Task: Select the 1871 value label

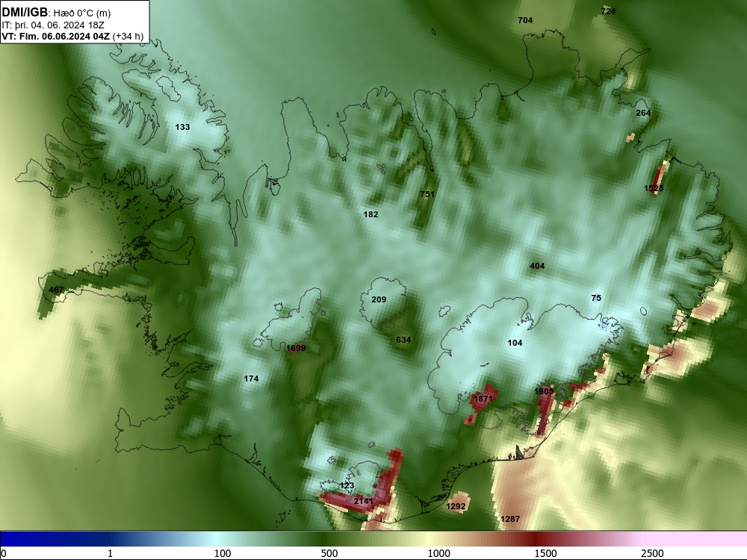Action: point(483,399)
